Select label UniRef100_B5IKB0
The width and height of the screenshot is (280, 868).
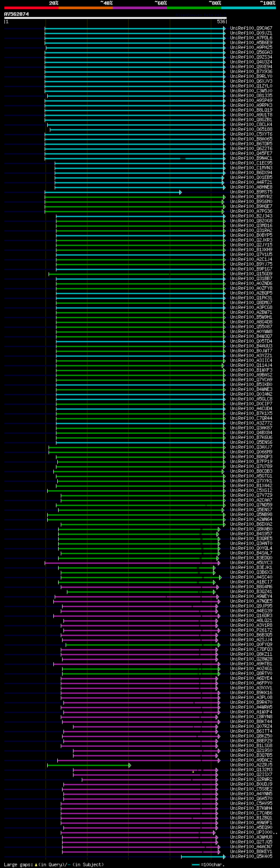coord(251,384)
